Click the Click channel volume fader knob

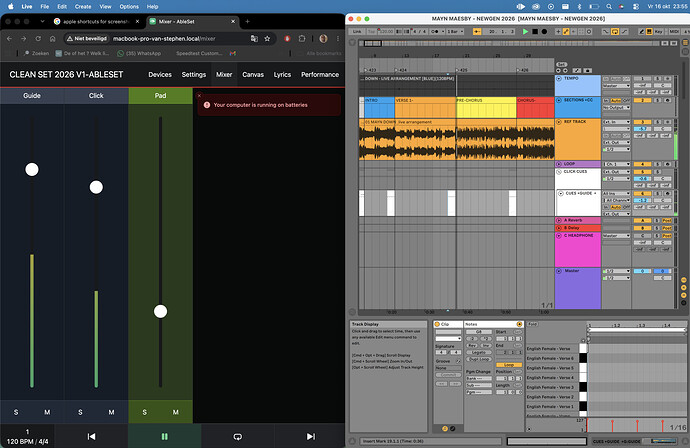(x=96, y=187)
